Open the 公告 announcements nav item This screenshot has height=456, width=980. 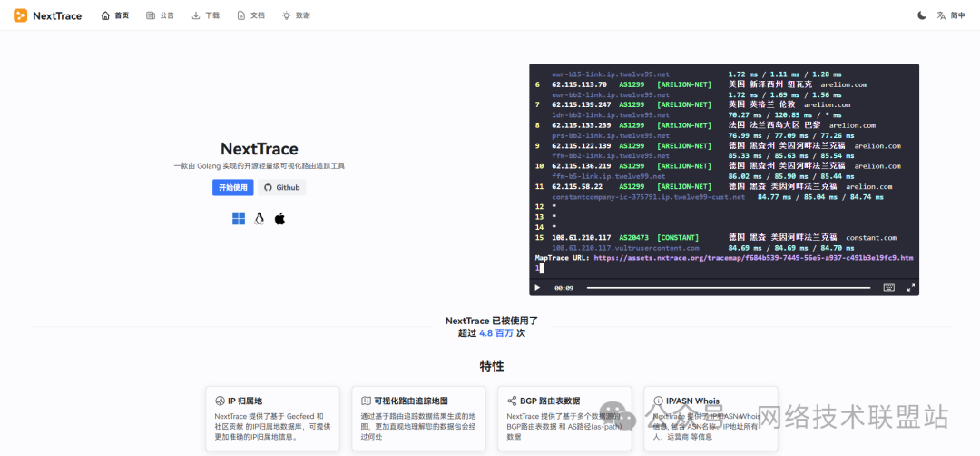click(161, 15)
